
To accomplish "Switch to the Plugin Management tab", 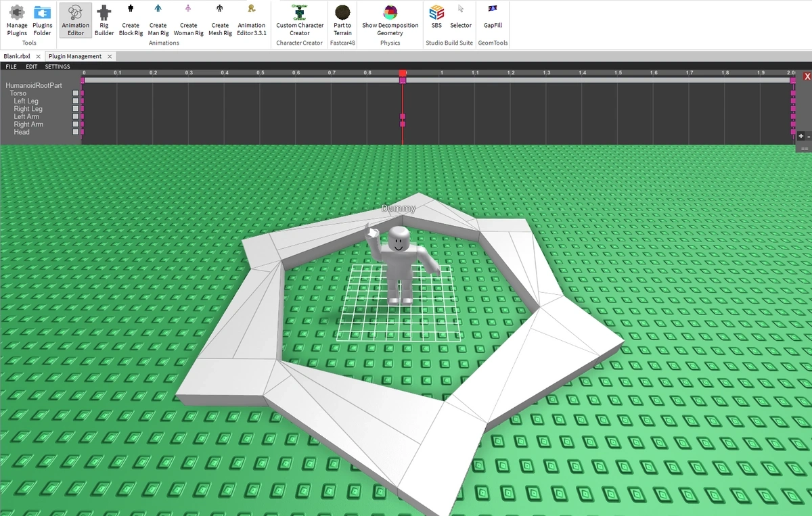I will (x=75, y=57).
